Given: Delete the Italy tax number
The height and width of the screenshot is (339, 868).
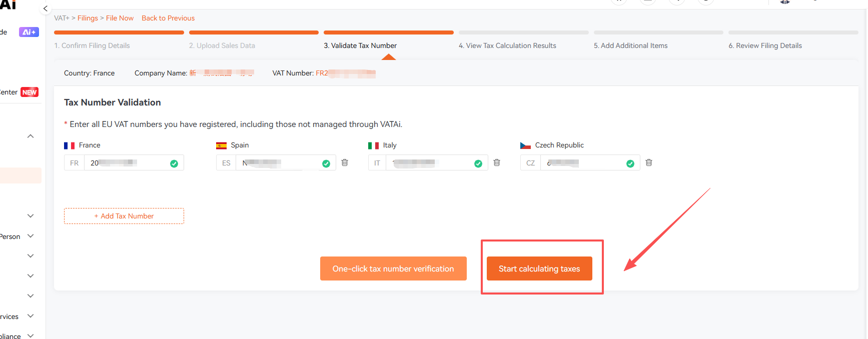Looking at the screenshot, I should [497, 162].
